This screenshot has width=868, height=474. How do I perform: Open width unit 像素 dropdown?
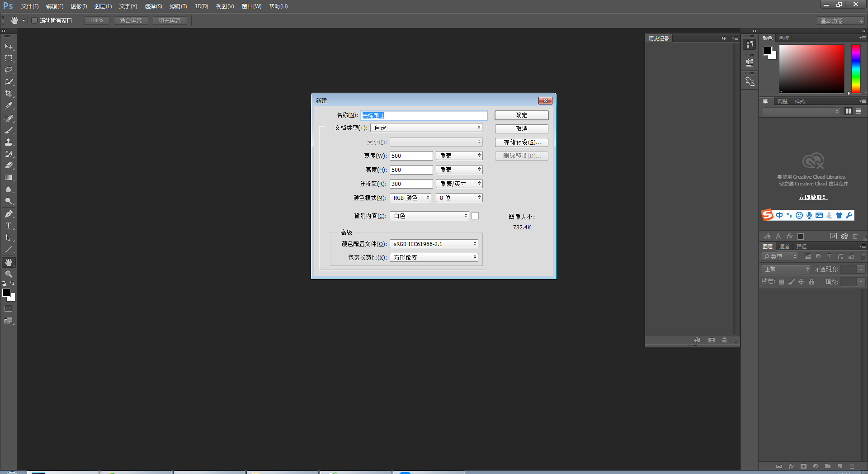pos(459,156)
